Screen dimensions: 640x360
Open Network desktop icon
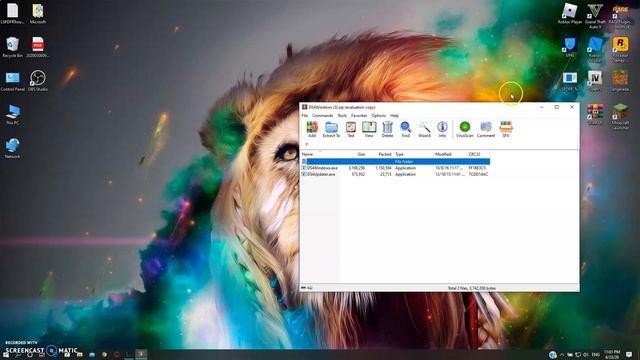(13, 148)
